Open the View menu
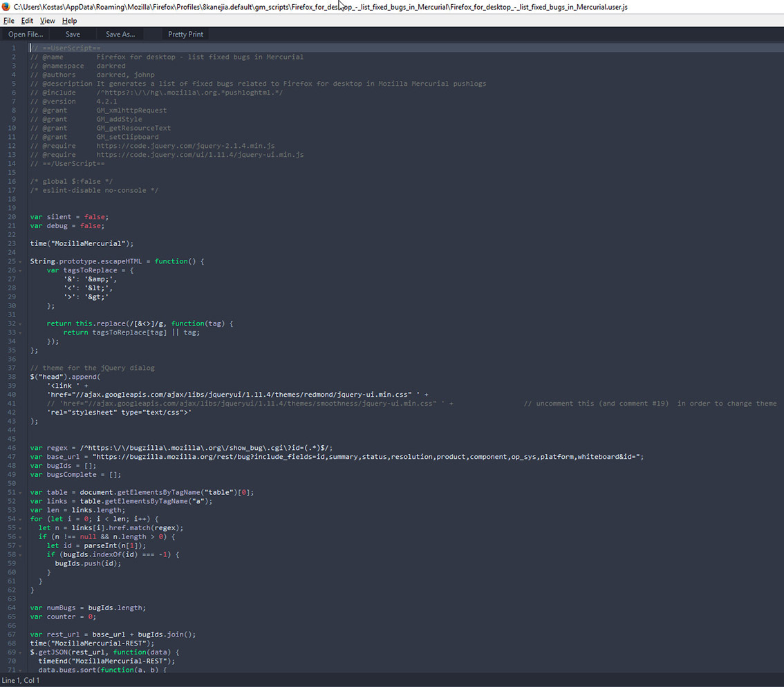 (x=48, y=21)
